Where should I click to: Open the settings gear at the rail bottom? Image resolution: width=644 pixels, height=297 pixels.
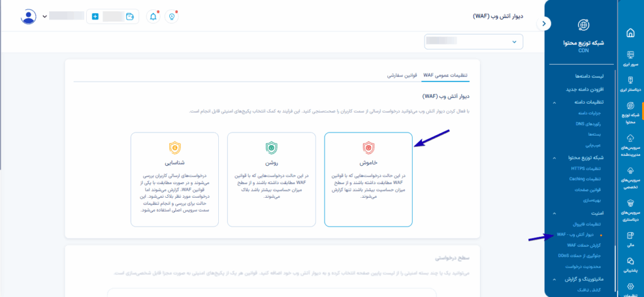click(630, 287)
